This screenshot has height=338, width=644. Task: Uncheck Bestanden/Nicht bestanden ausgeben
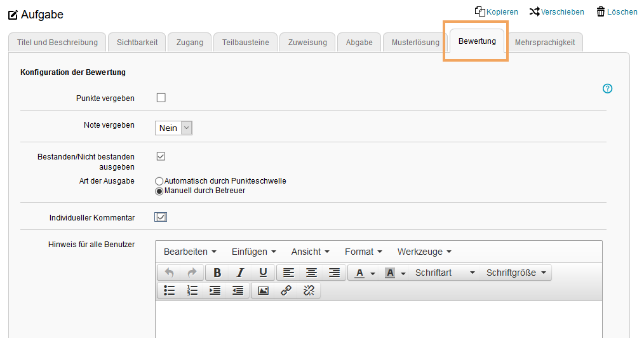click(x=161, y=156)
